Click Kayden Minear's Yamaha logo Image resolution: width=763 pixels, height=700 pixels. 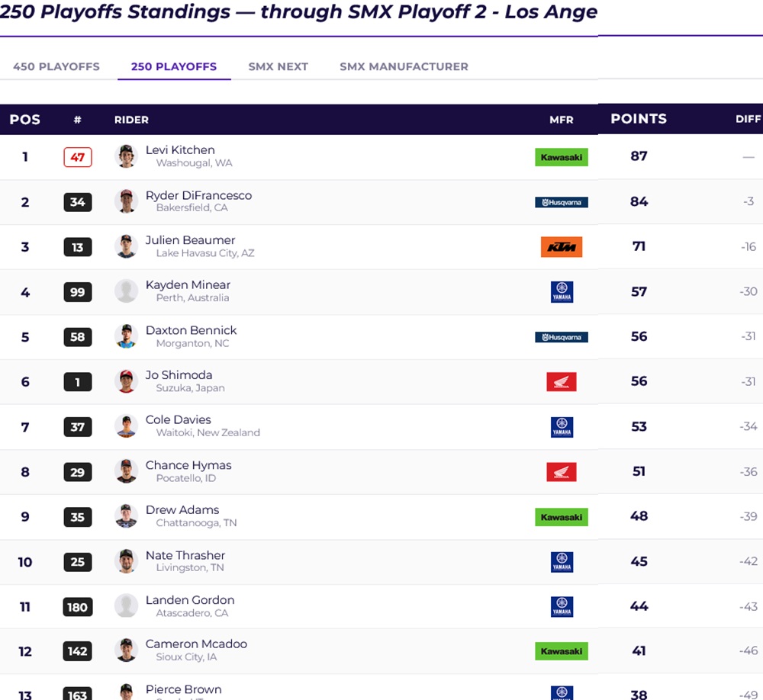(x=562, y=292)
